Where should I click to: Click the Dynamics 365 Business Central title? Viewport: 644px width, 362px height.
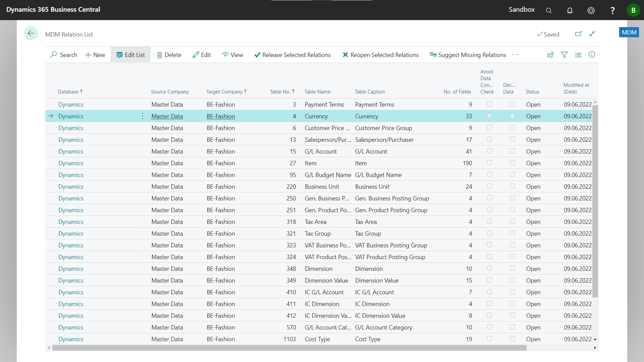point(53,9)
